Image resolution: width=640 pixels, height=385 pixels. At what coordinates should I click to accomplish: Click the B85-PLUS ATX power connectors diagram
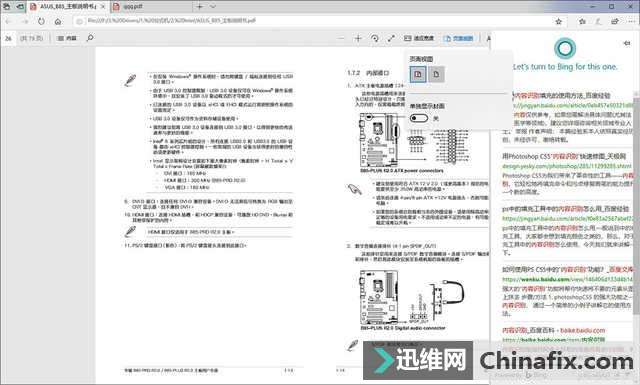[414, 140]
